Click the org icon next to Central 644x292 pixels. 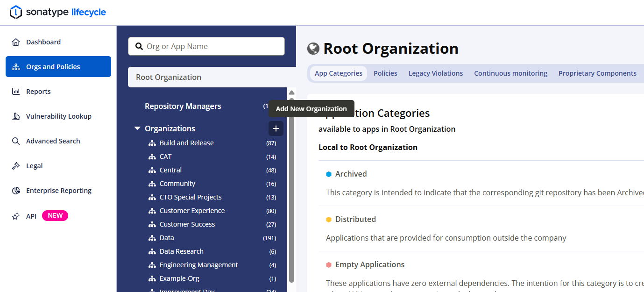click(x=152, y=170)
